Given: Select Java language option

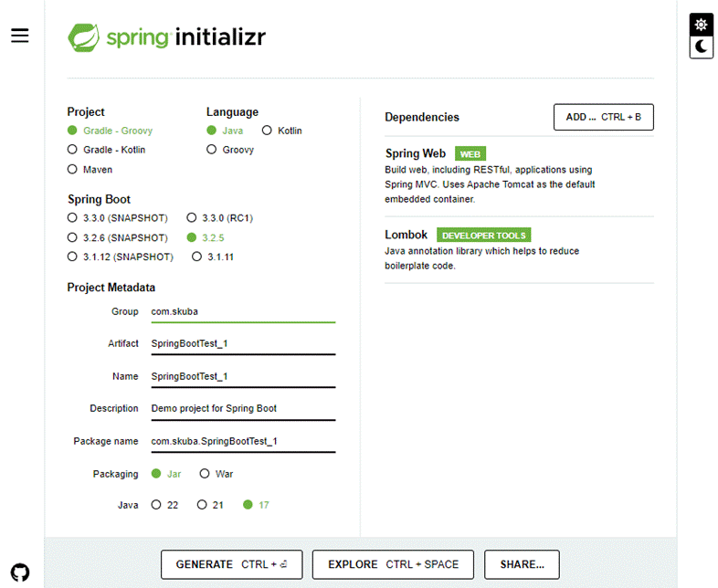Looking at the screenshot, I should pos(225,131).
